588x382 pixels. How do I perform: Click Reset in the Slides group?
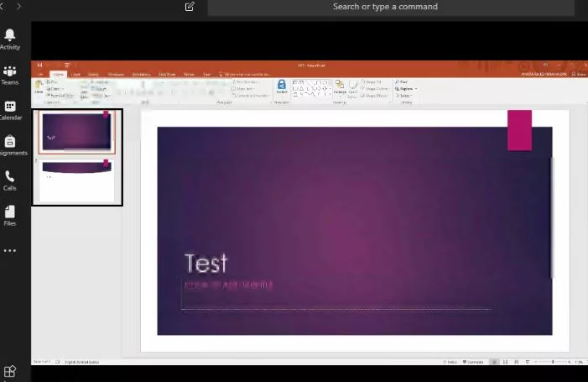click(99, 89)
